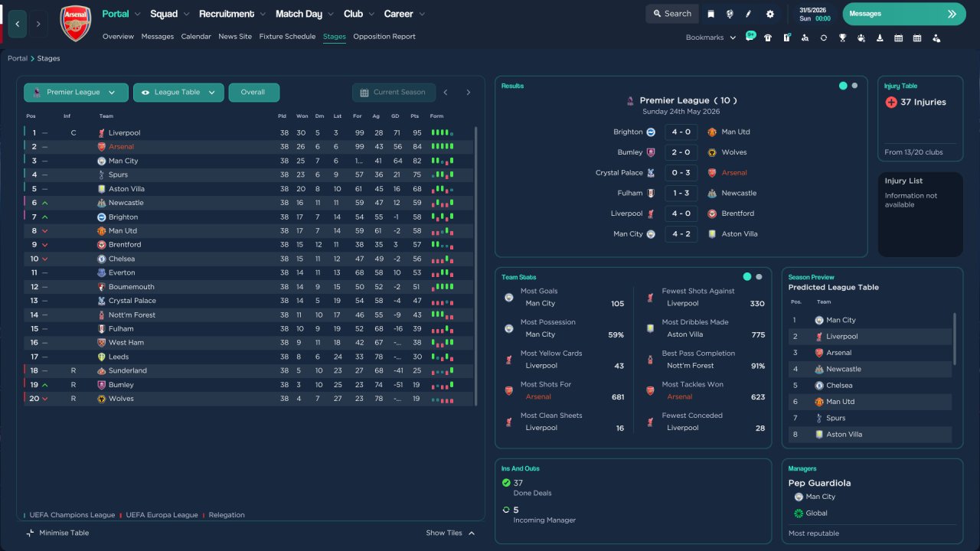Image resolution: width=980 pixels, height=551 pixels.
Task: Open the Brighton 4 - 0 Man Utd score
Action: tap(681, 132)
